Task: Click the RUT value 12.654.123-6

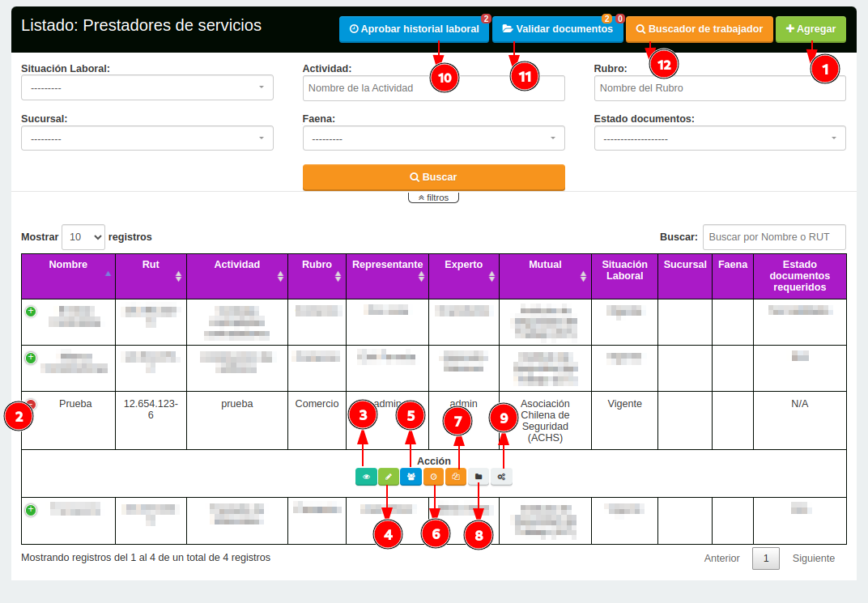Action: (151, 410)
